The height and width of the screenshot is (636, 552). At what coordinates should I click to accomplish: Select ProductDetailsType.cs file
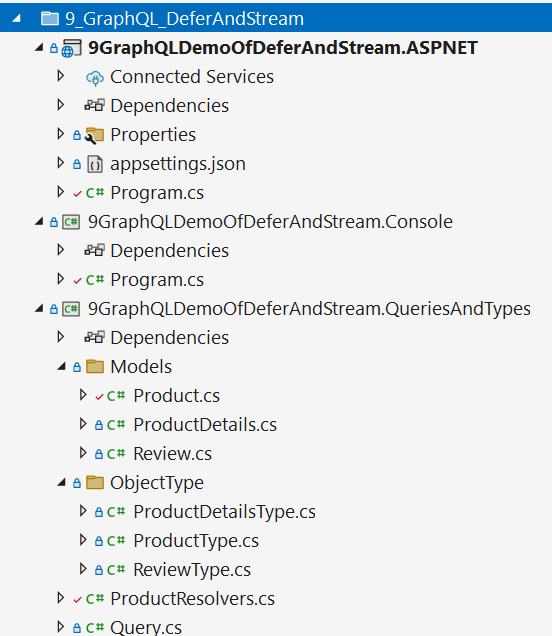tap(224, 512)
